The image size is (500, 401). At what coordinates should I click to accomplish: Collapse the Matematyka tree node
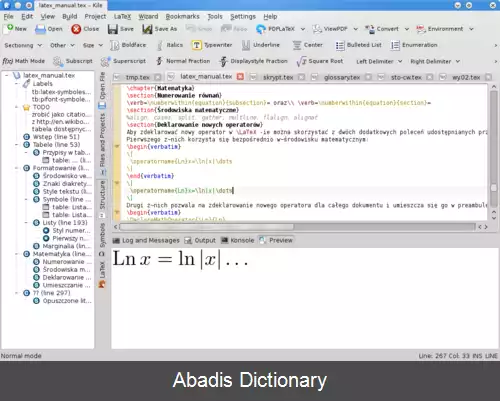tap(17, 254)
